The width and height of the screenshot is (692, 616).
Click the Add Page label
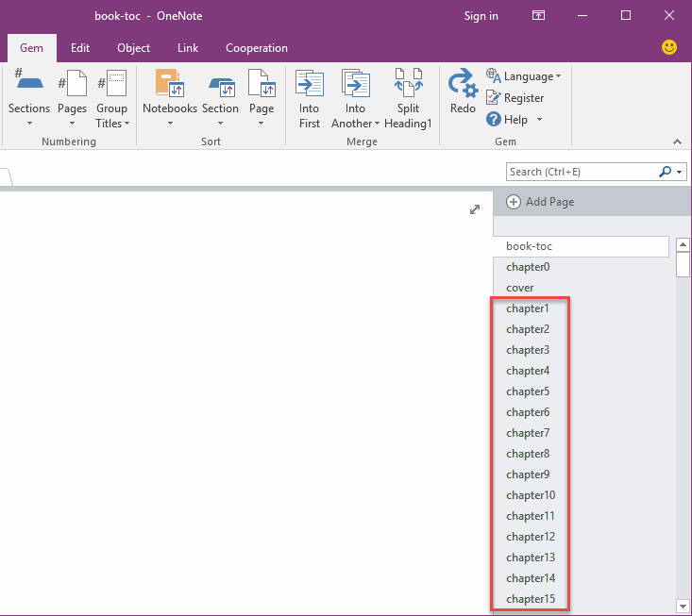[x=549, y=202]
